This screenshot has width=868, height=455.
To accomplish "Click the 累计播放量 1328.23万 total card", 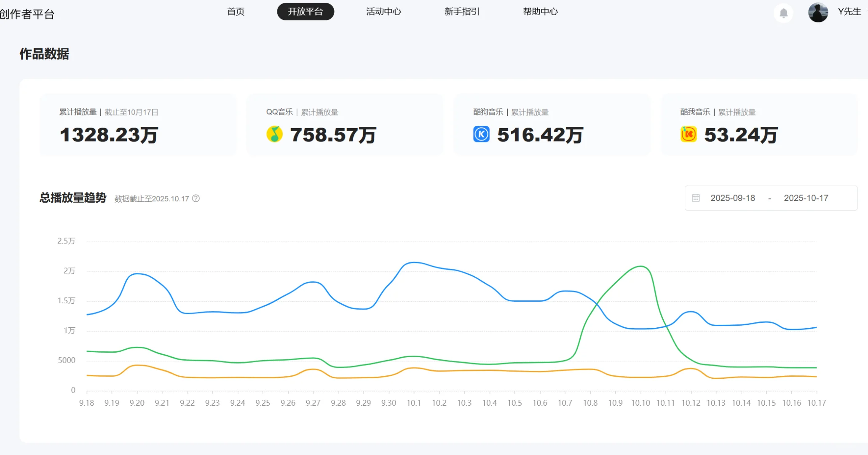I will [x=138, y=125].
